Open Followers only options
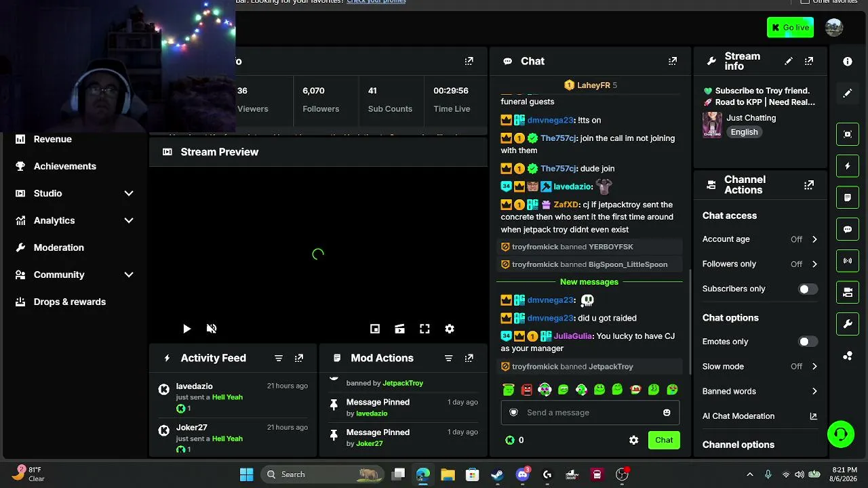This screenshot has width=868, height=488. pos(760,264)
